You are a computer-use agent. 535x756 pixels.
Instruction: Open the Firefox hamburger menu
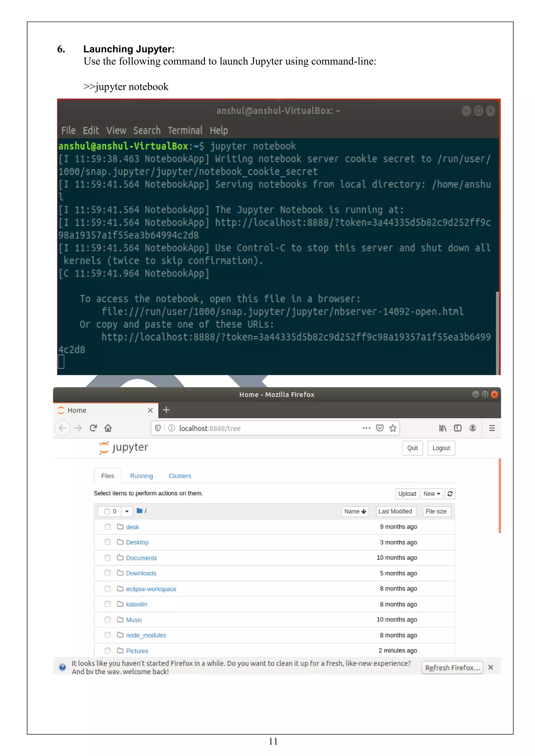(492, 428)
